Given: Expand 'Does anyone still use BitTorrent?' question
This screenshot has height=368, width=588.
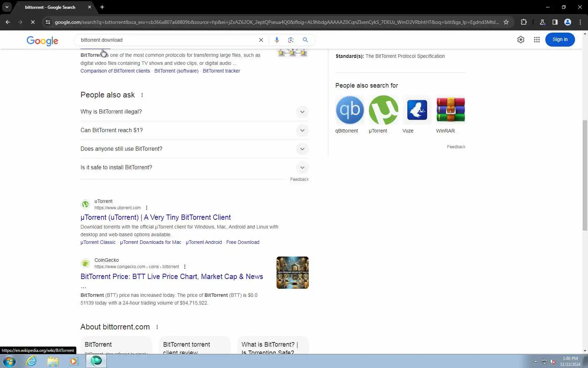Looking at the screenshot, I should click(195, 149).
